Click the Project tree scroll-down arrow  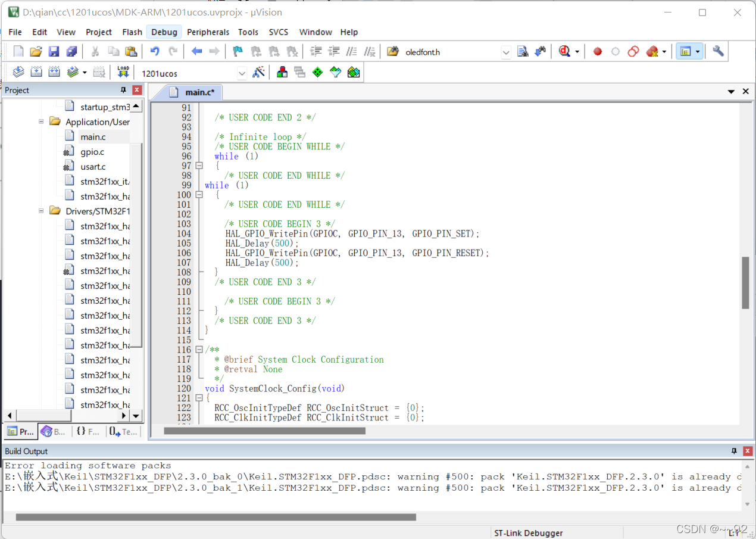[136, 416]
